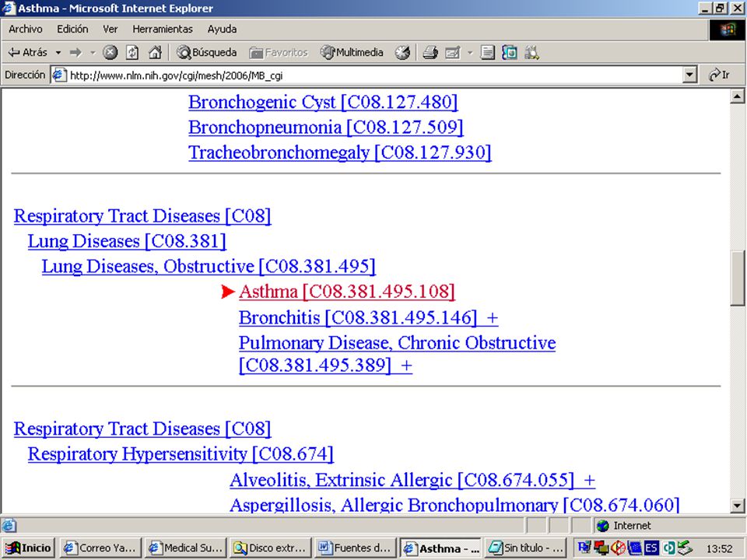Image resolution: width=747 pixels, height=560 pixels.
Task: Click the ES language indicator in tray
Action: (651, 548)
